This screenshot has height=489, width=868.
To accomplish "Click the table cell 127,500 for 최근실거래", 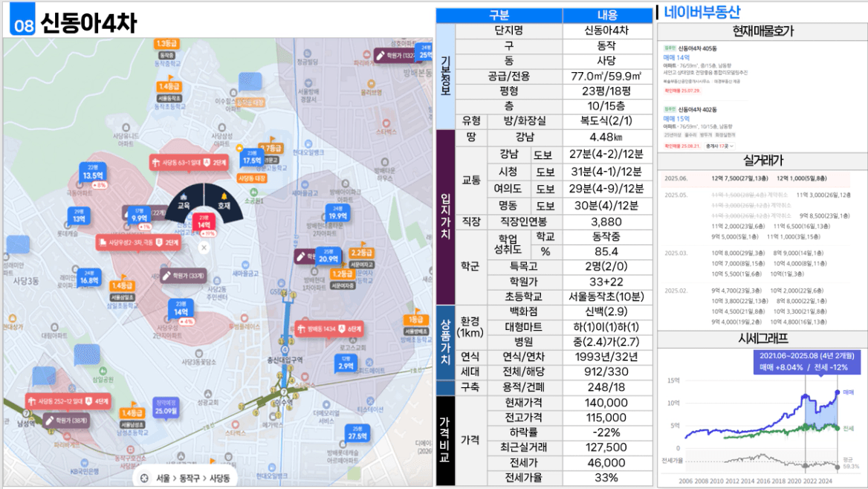I will [606, 447].
